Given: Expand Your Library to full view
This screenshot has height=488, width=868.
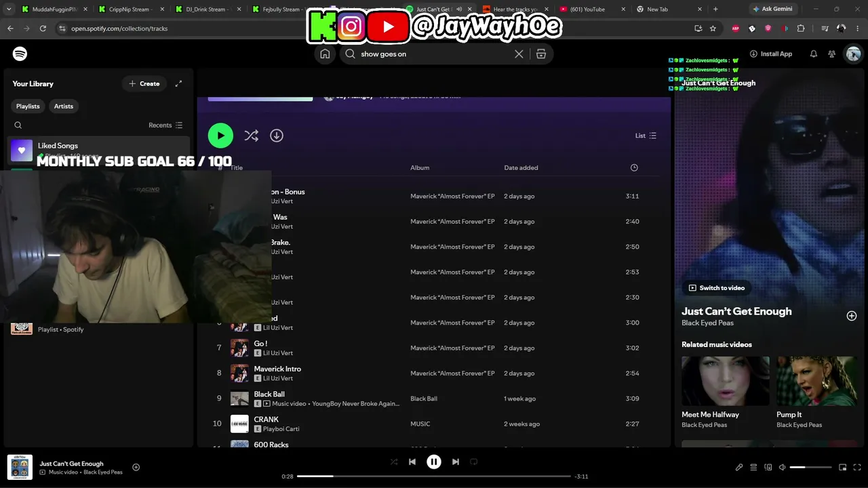Looking at the screenshot, I should [178, 83].
